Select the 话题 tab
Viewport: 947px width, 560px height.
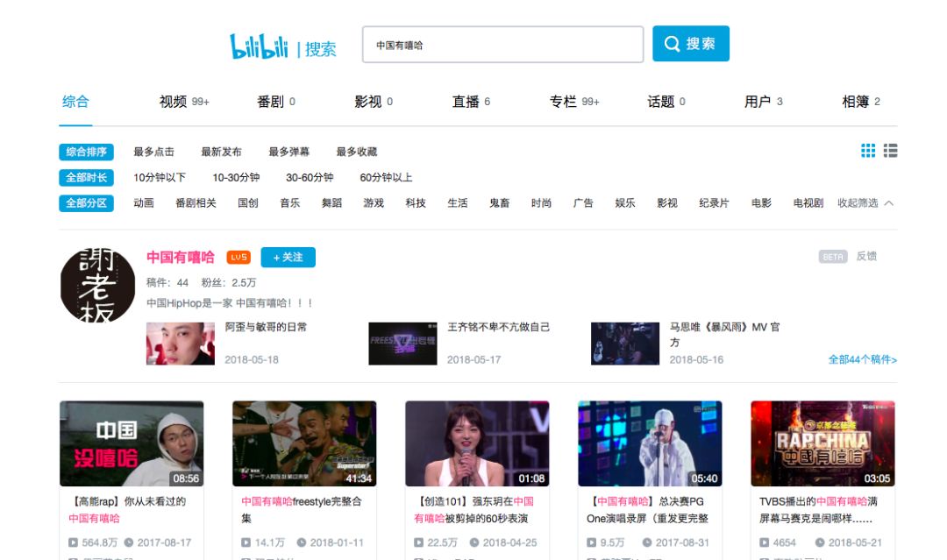point(666,102)
